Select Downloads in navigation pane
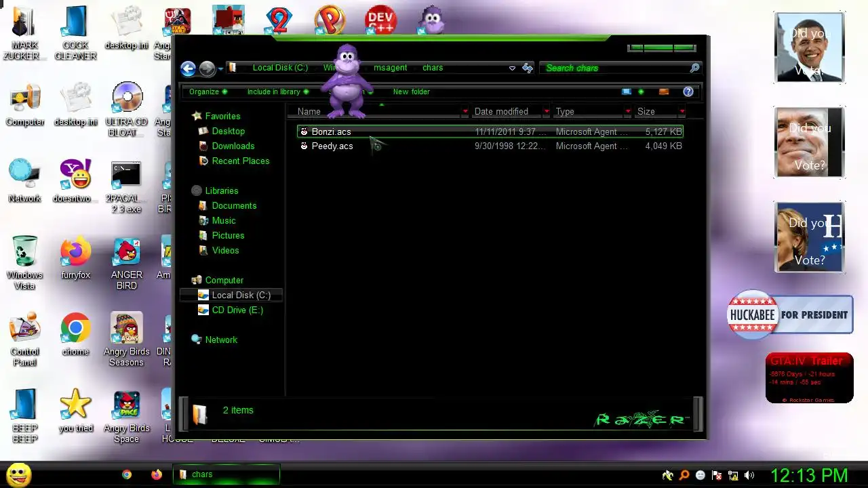This screenshot has height=488, width=868. [233, 146]
